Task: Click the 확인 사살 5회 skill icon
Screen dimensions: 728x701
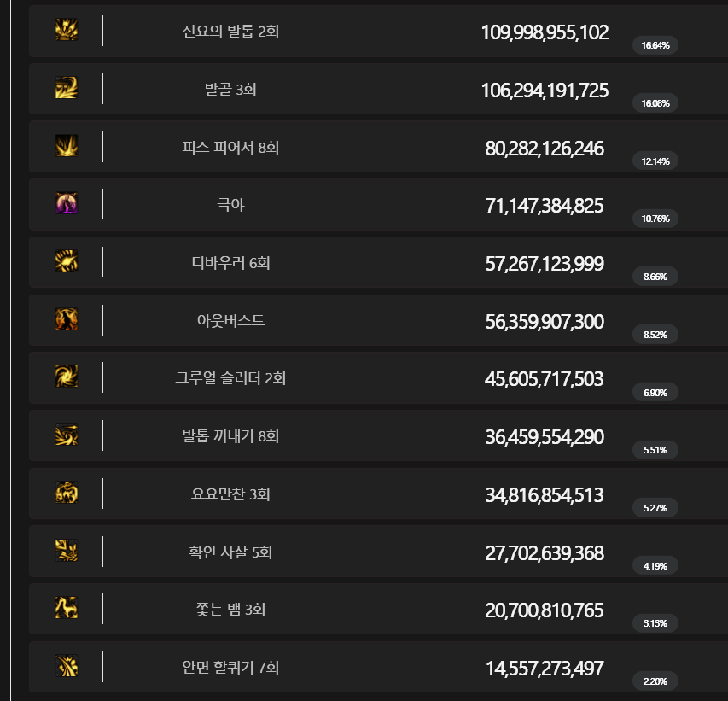Action: (x=67, y=551)
